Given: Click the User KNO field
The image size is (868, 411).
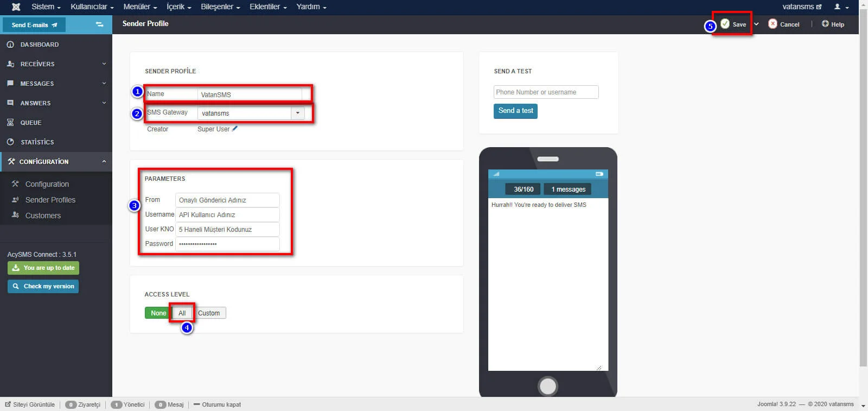Looking at the screenshot, I should click(227, 230).
